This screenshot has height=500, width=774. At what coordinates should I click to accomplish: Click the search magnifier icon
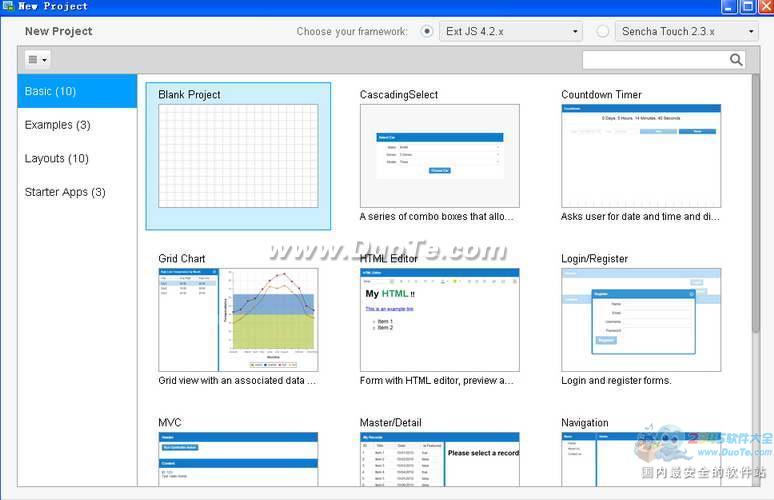point(736,60)
